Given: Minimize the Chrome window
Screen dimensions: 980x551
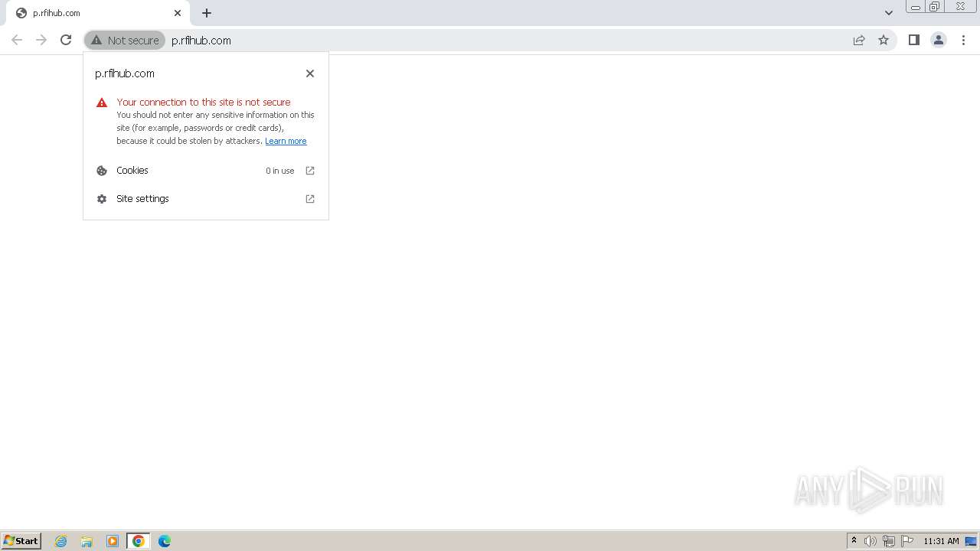Looking at the screenshot, I should (915, 7).
